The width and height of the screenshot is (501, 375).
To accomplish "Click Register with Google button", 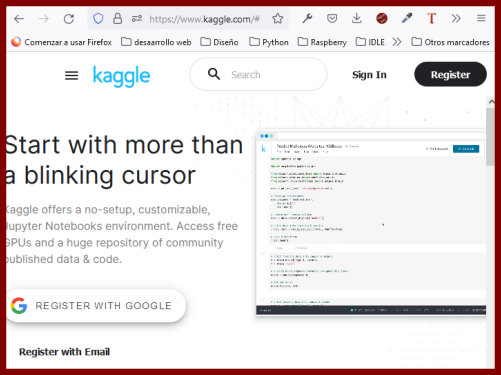I will click(x=96, y=306).
